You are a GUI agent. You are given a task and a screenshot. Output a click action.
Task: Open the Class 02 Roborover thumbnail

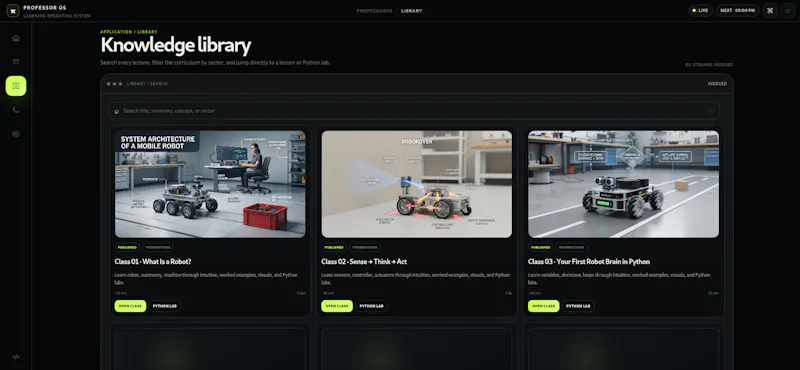pyautogui.click(x=416, y=184)
